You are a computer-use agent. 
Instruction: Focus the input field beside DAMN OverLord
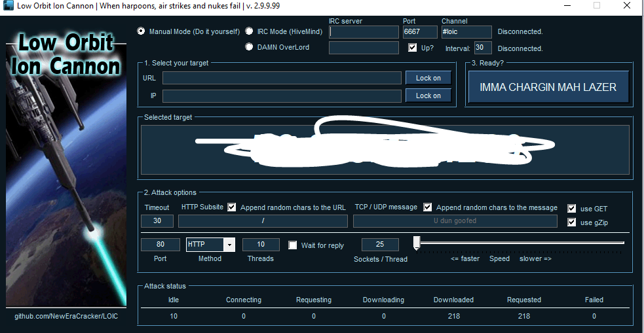point(364,48)
